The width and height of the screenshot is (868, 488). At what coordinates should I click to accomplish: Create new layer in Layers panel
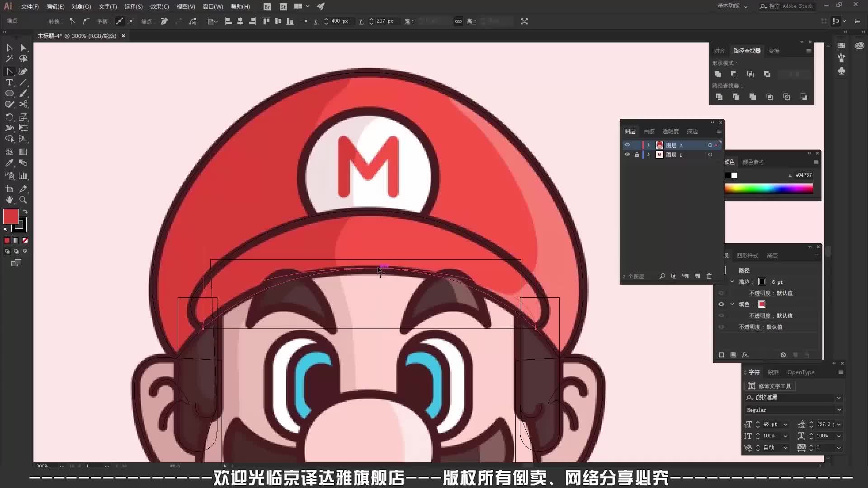[x=697, y=276]
